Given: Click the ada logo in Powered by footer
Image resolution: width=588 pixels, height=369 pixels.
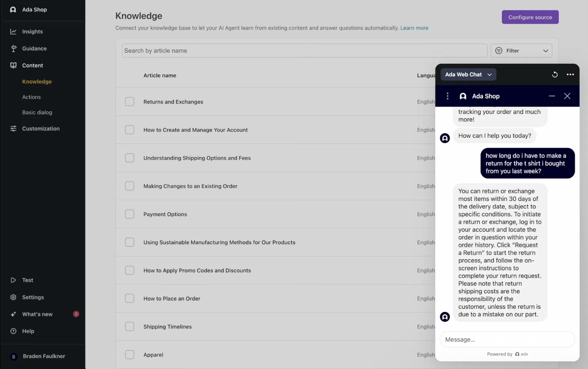Looking at the screenshot, I should click(x=521, y=354).
